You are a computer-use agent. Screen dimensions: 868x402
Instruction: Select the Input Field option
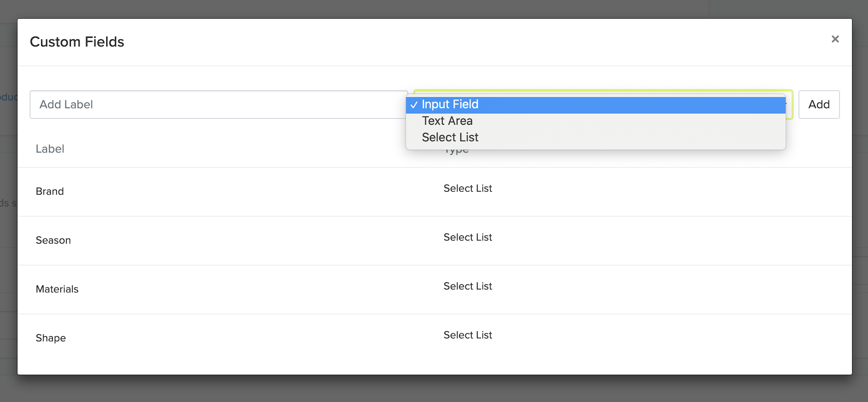[x=450, y=105]
